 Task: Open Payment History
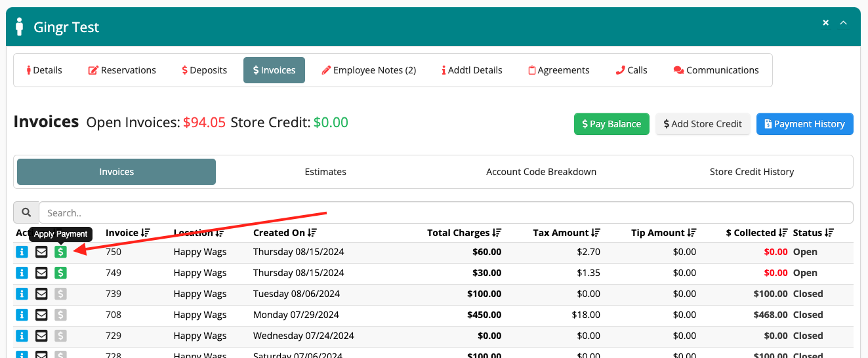click(x=805, y=124)
